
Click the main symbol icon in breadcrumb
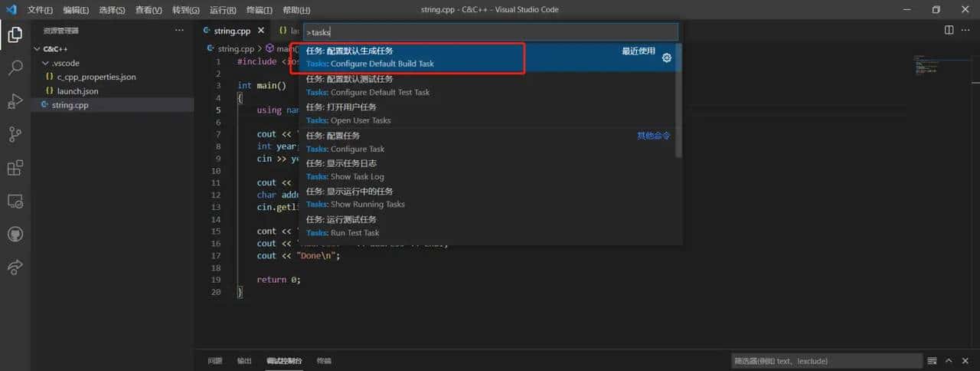click(269, 48)
